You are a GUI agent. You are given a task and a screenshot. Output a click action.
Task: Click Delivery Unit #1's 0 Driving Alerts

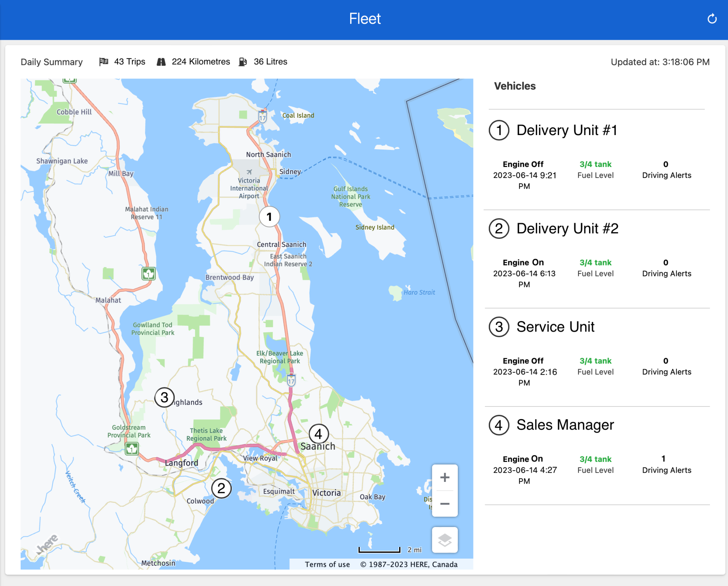(x=667, y=170)
